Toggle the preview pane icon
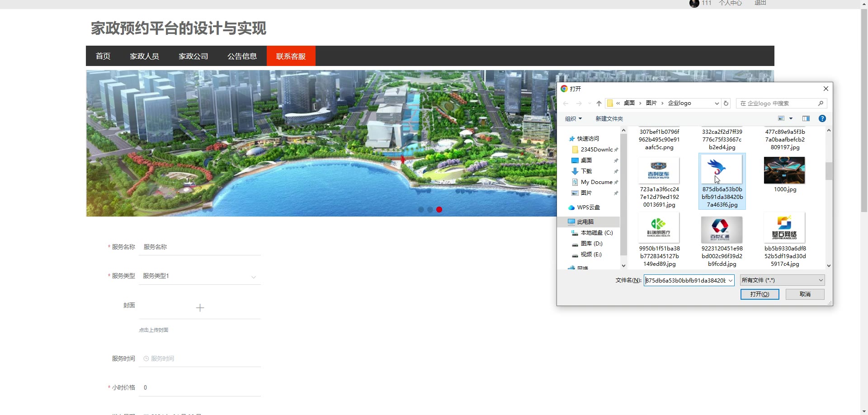Screen dimensions: 868x415 pos(806,118)
